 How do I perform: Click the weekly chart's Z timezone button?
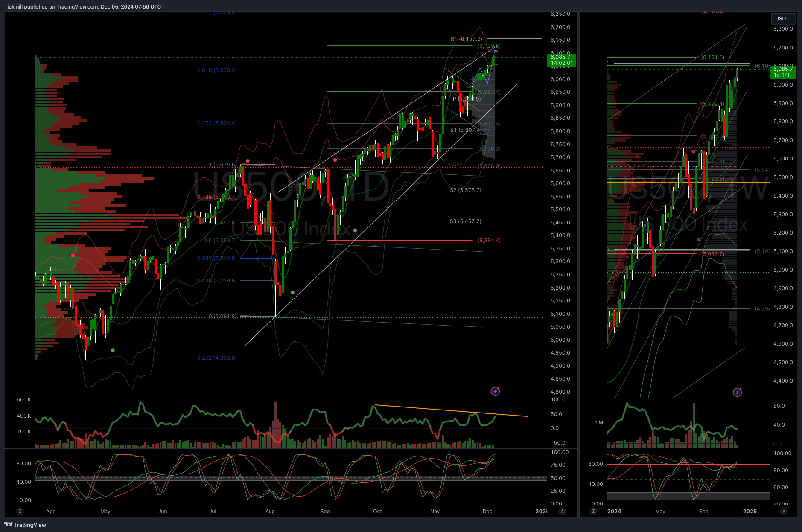click(593, 511)
